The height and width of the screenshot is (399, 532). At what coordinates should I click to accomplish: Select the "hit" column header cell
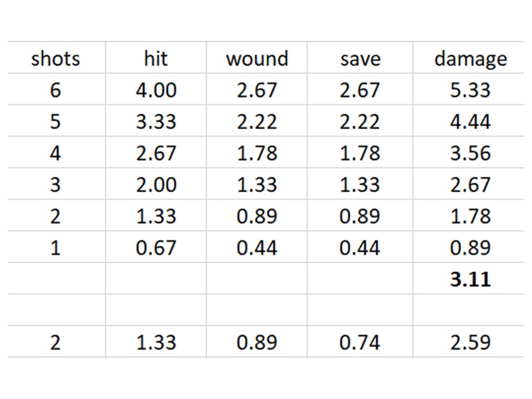[156, 59]
